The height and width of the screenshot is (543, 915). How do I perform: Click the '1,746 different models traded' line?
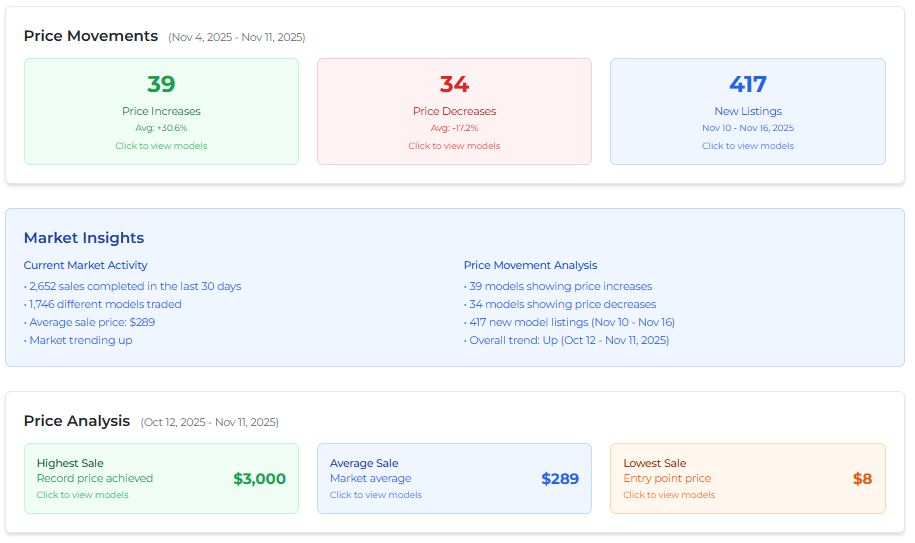tap(105, 304)
